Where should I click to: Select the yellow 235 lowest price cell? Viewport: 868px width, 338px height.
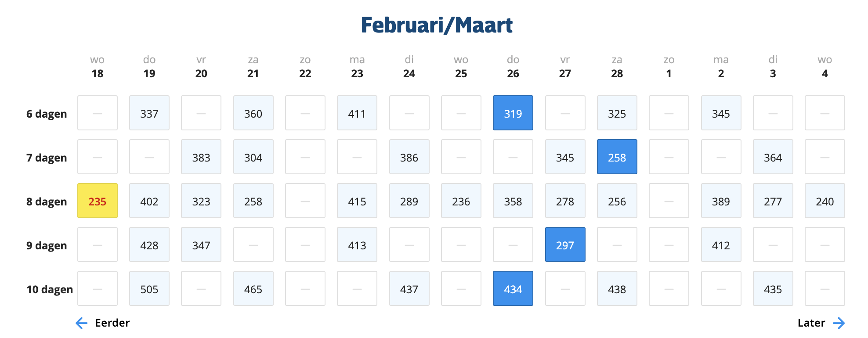click(98, 201)
